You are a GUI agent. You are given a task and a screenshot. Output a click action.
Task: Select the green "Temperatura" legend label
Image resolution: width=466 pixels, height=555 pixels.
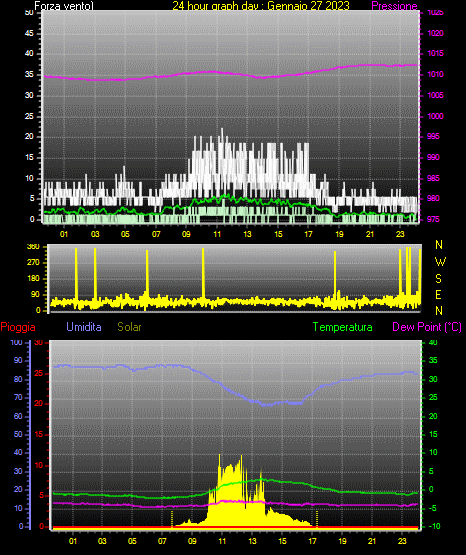coord(343,327)
